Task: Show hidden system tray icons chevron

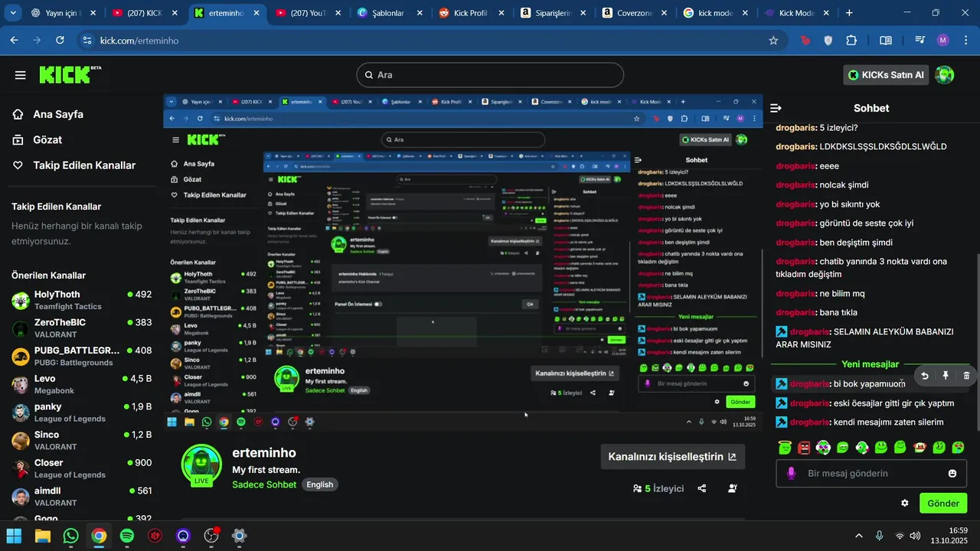Action: pos(859,536)
